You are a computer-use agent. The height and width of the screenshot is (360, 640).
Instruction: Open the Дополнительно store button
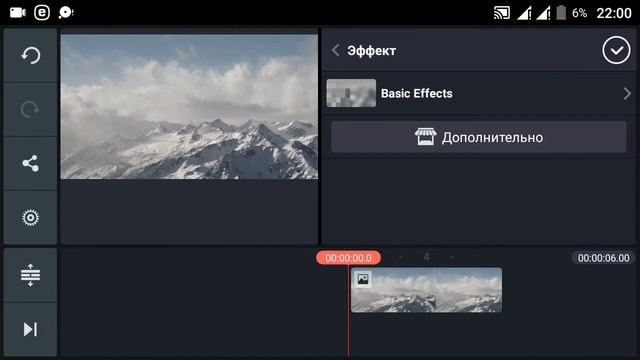point(479,137)
